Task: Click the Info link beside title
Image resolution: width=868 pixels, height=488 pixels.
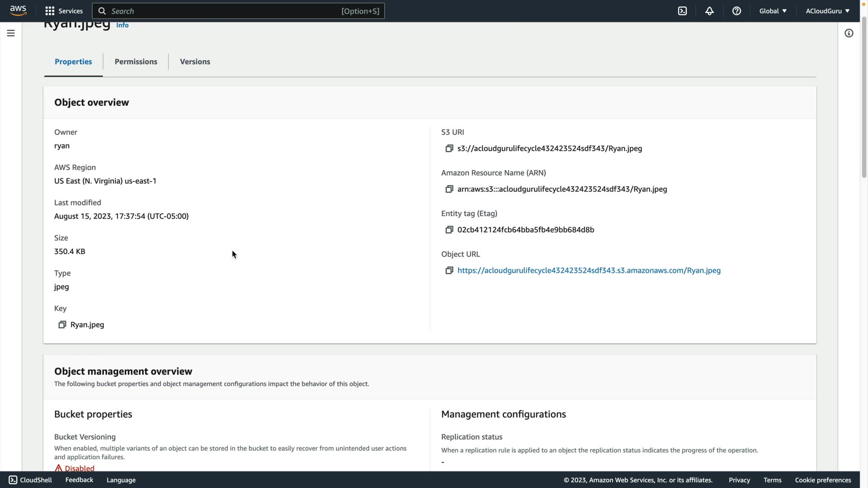Action: tap(122, 25)
